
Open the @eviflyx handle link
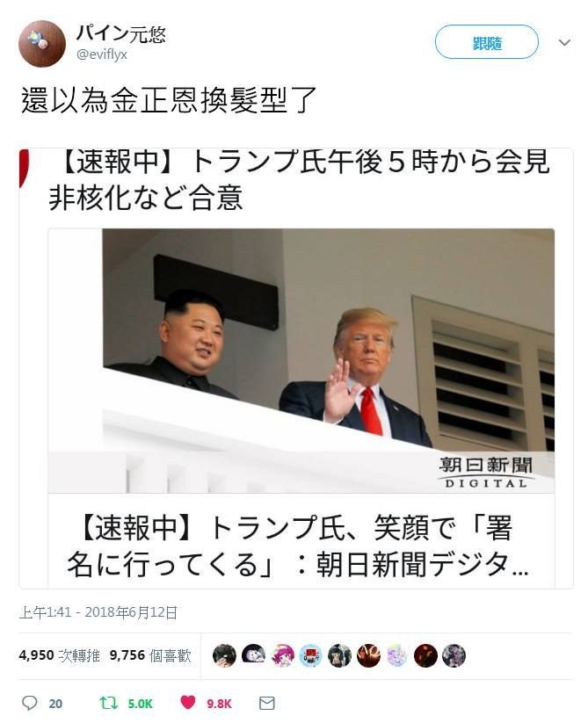pos(101,54)
